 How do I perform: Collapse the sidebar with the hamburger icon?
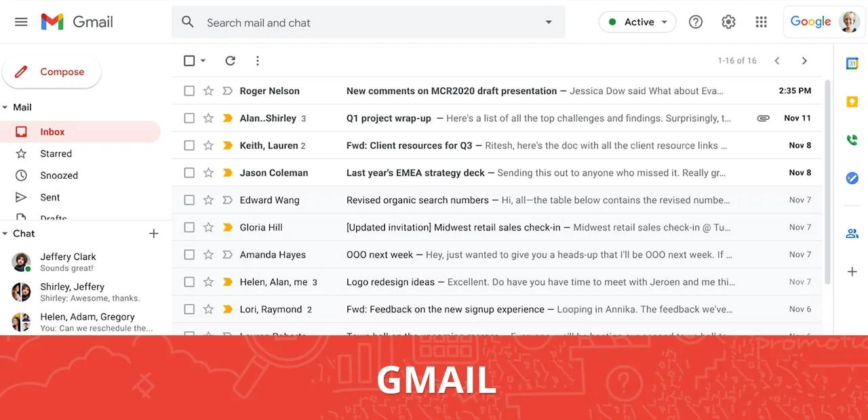pos(21,22)
